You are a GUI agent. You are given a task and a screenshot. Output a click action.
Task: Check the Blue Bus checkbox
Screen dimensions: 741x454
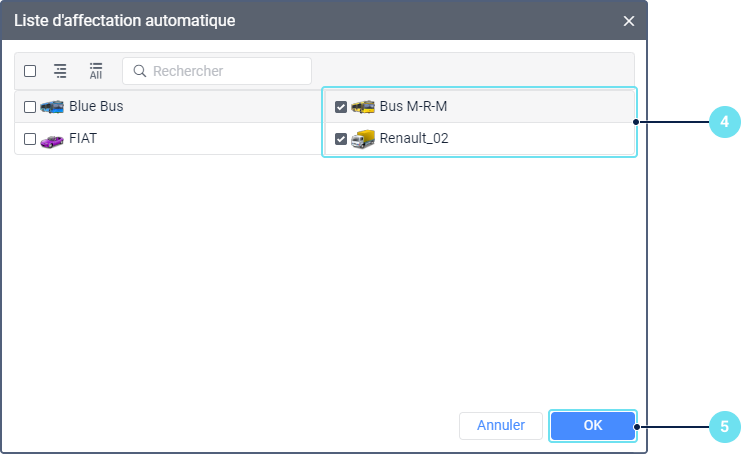click(30, 107)
